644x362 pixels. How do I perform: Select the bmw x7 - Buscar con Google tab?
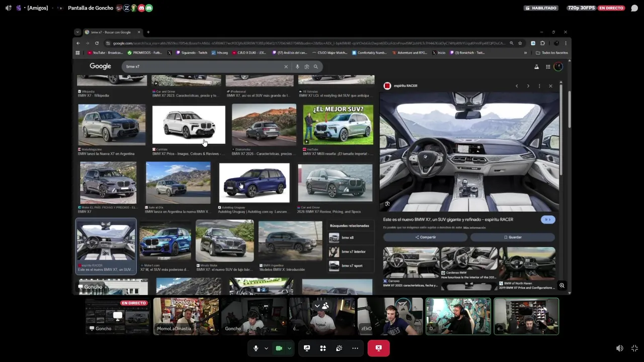(113, 32)
